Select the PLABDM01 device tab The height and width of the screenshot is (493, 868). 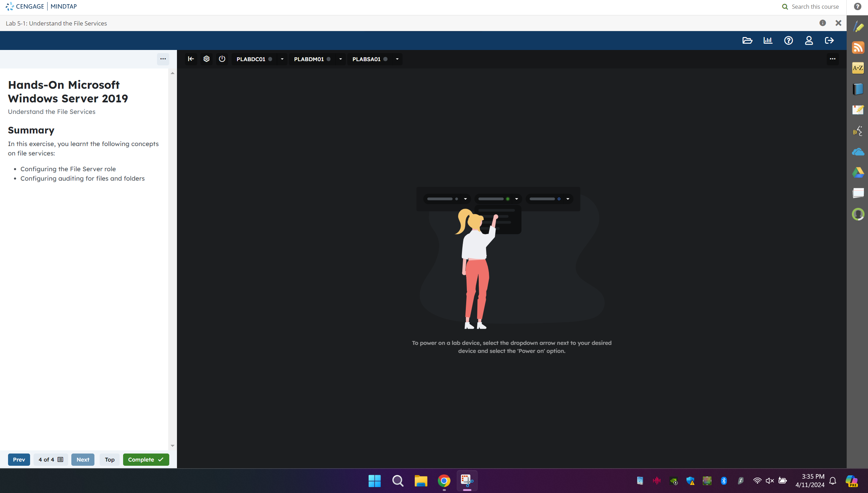(312, 59)
